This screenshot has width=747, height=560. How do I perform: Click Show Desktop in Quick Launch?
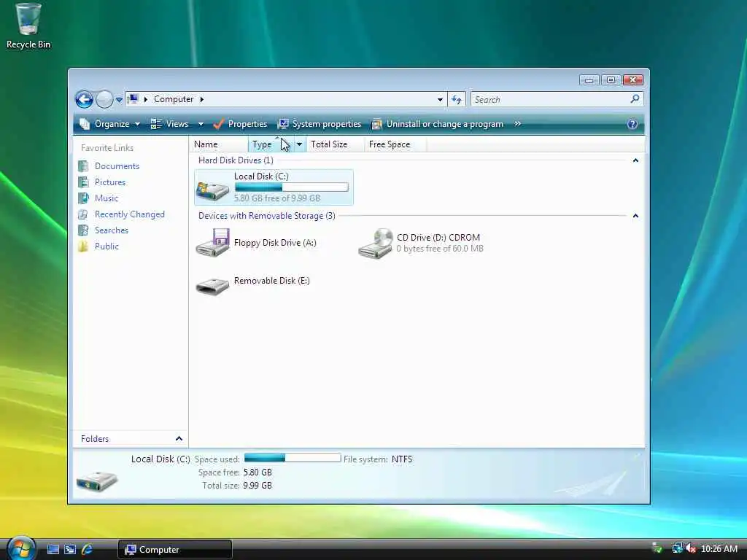click(x=53, y=550)
